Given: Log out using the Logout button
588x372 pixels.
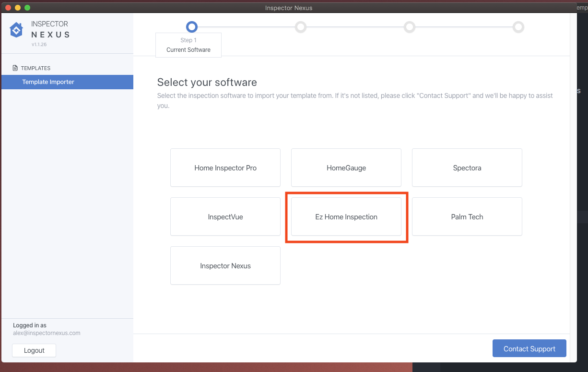Looking at the screenshot, I should [34, 350].
